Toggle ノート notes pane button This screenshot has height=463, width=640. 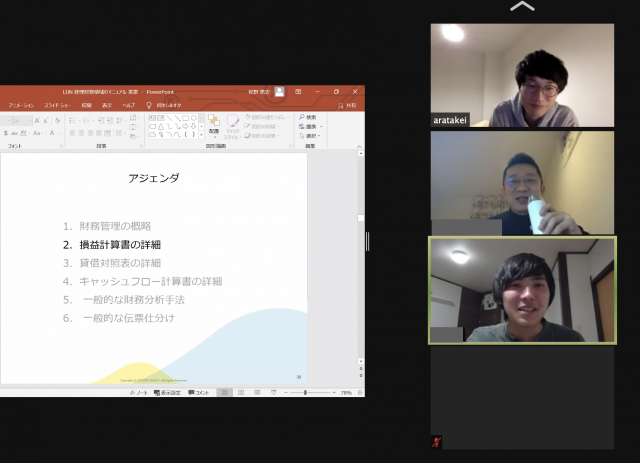(x=139, y=393)
